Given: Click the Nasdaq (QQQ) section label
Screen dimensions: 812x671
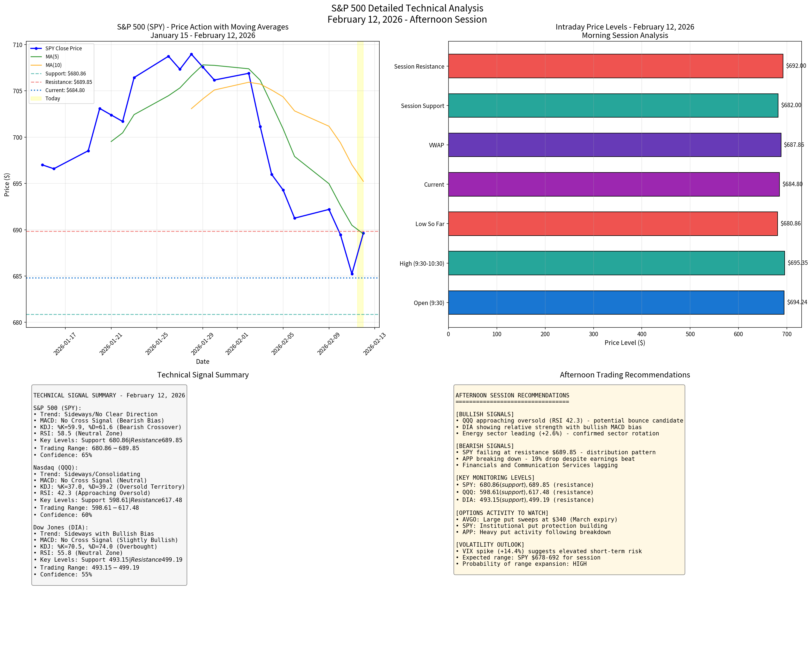Looking at the screenshot, I should [x=55, y=468].
